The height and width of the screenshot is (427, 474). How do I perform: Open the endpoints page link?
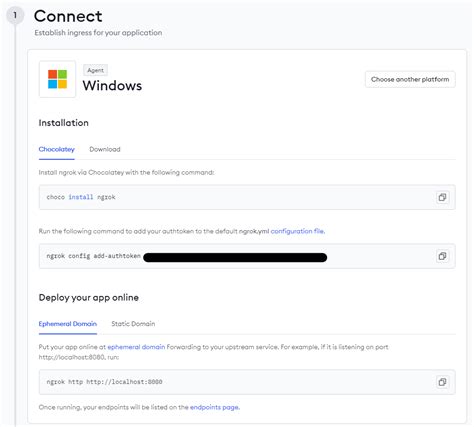coord(215,407)
